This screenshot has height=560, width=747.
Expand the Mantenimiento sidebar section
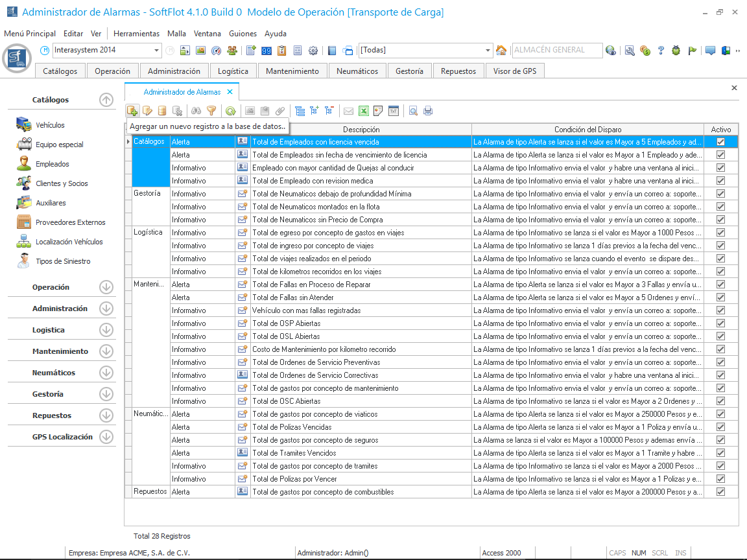pos(106,351)
